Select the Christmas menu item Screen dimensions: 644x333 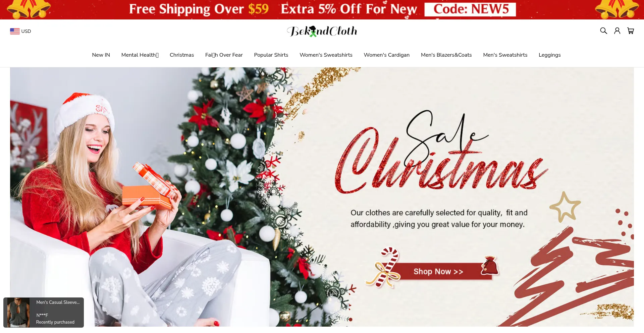click(x=182, y=55)
